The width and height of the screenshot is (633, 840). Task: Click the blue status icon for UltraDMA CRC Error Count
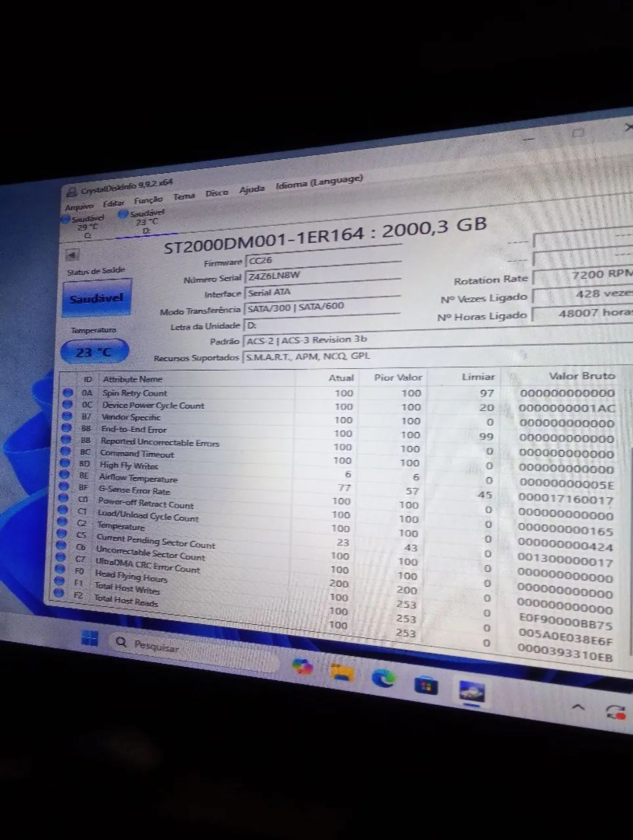(60, 557)
